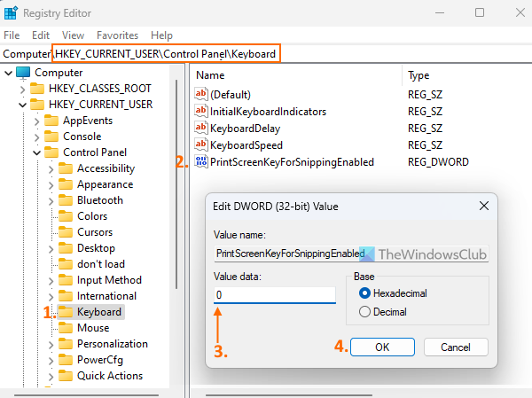Click the Computer monitor icon in tree
Screen dimensions: 532x398
pos(23,73)
